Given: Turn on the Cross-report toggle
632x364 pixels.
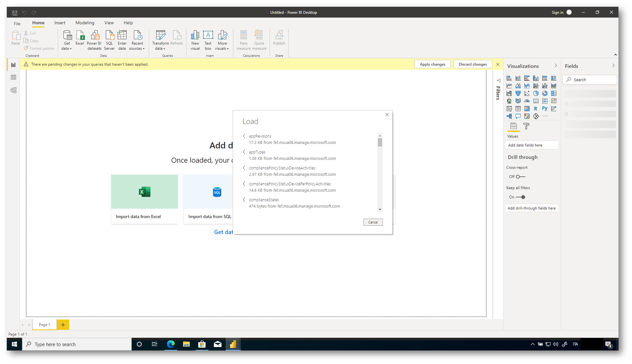Looking at the screenshot, I should click(520, 177).
